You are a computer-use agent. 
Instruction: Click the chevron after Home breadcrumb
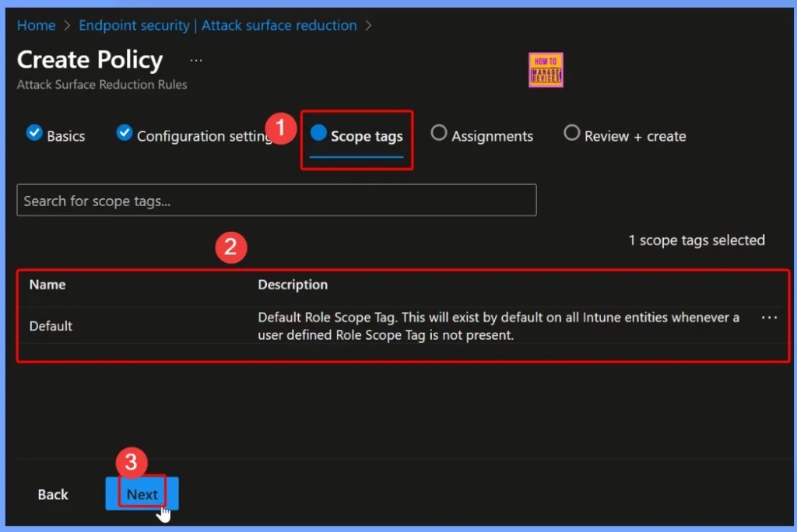click(65, 25)
